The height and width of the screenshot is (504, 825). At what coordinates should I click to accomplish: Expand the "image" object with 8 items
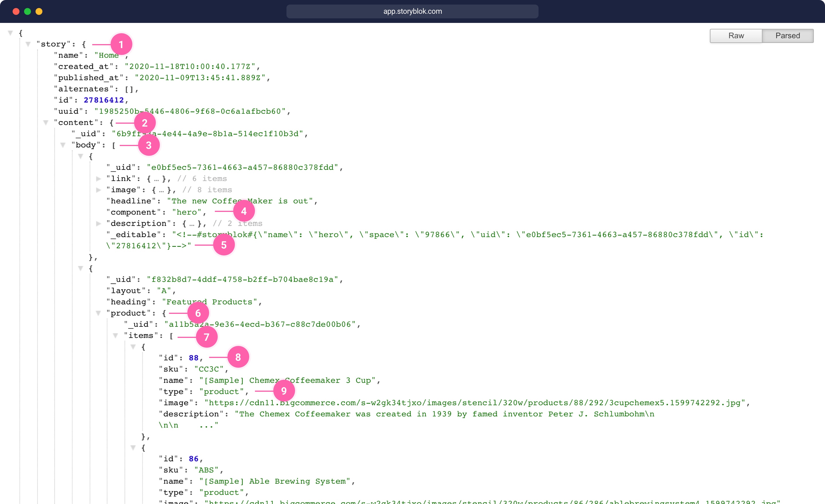99,190
